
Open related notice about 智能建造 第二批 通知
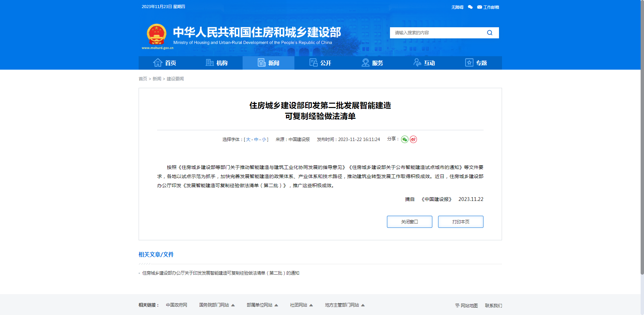[221, 273]
